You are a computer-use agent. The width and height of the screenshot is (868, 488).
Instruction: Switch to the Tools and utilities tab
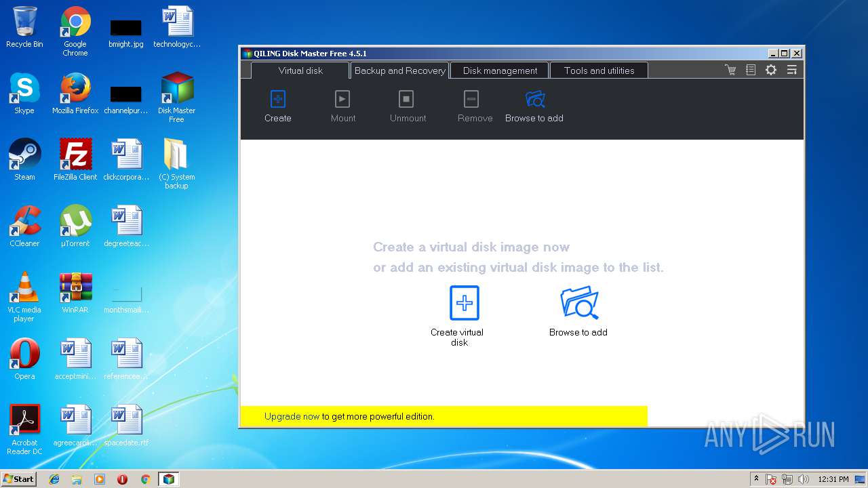[599, 70]
